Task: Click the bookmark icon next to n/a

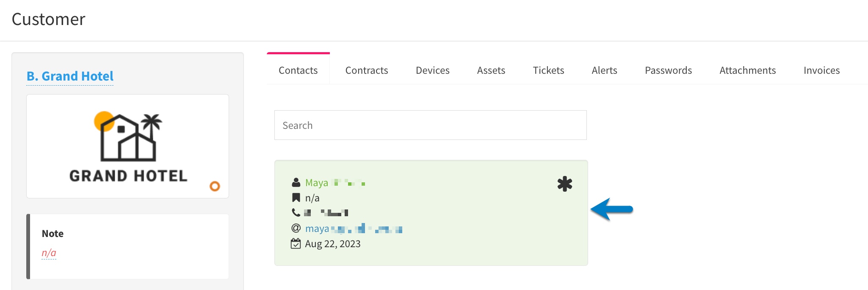Action: click(296, 198)
